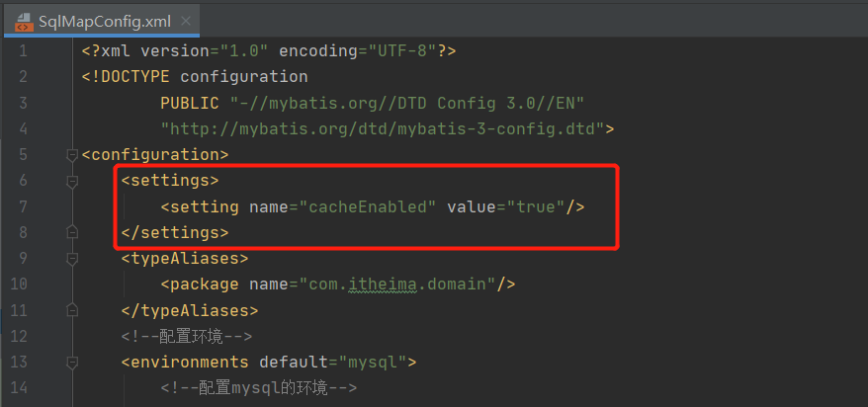This screenshot has width=868, height=407.
Task: Click the com.itheima.domain package name
Action: (397, 285)
